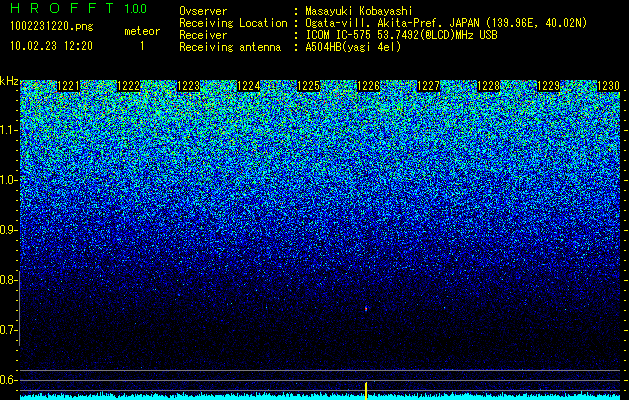Click the 0.7 frequency axis label
629x400 pixels.
point(8,330)
